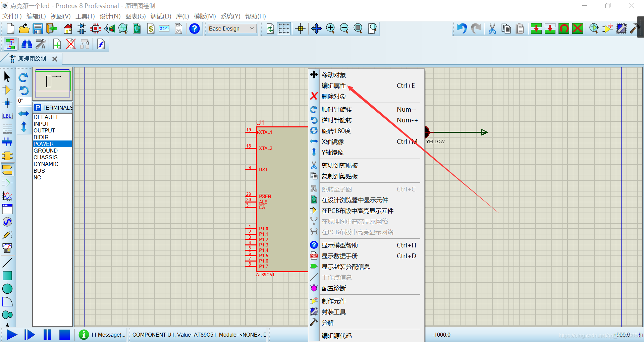Click the Home page icon
The image size is (644, 342).
coord(68,28)
